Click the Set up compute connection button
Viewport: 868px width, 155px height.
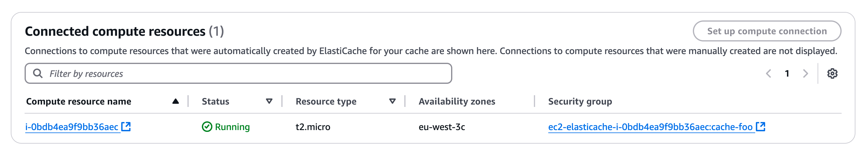767,31
